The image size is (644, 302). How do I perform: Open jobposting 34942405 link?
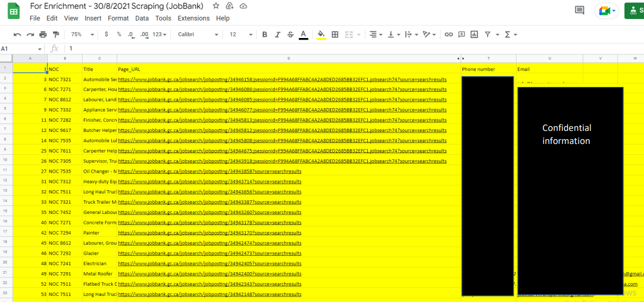pyautogui.click(x=209, y=263)
